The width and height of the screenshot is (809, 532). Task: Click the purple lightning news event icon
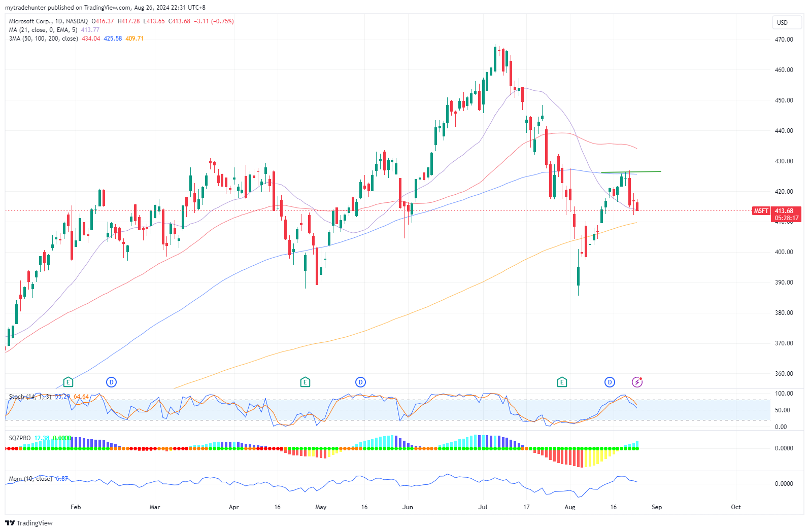(637, 382)
